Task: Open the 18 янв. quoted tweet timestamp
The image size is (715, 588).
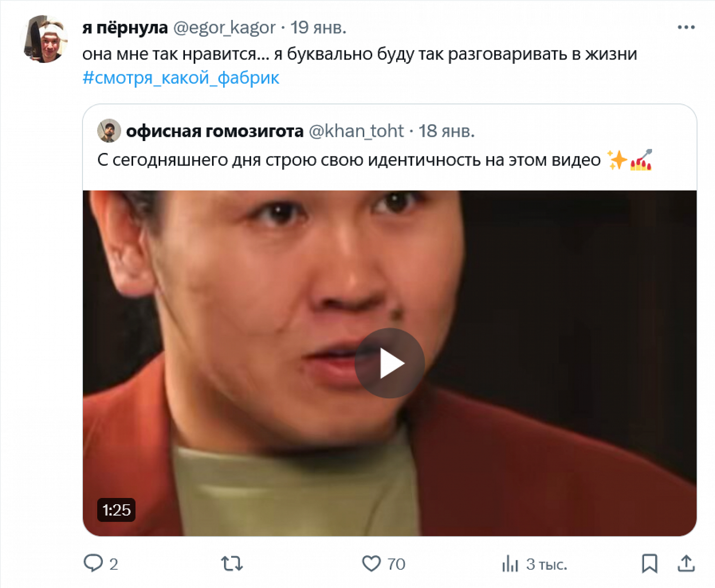Action: pyautogui.click(x=447, y=131)
